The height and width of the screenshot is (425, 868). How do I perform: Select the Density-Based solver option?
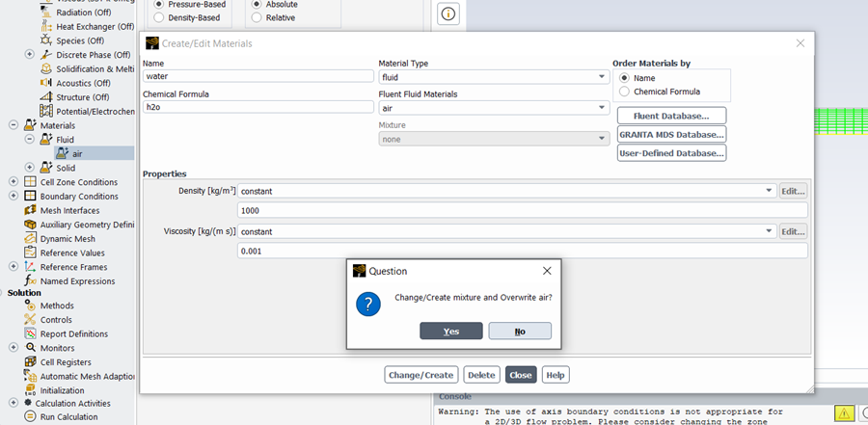(159, 17)
